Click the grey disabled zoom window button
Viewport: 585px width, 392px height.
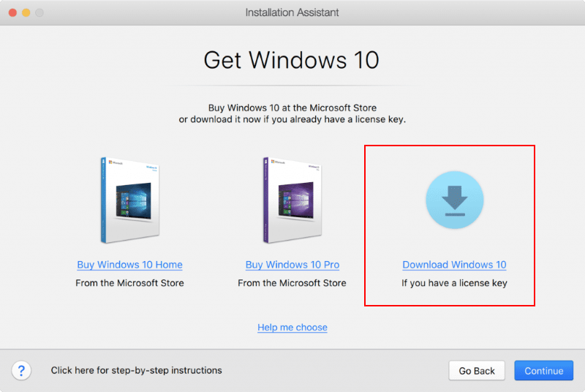coord(39,12)
